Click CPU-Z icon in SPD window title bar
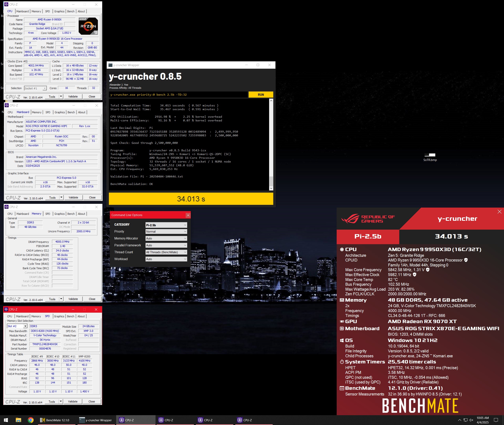Viewport: 504px width, 425px height. click(6, 309)
